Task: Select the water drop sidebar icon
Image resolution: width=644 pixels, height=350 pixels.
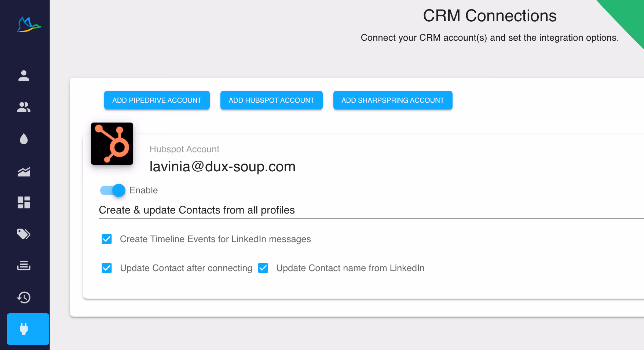Action: [24, 139]
